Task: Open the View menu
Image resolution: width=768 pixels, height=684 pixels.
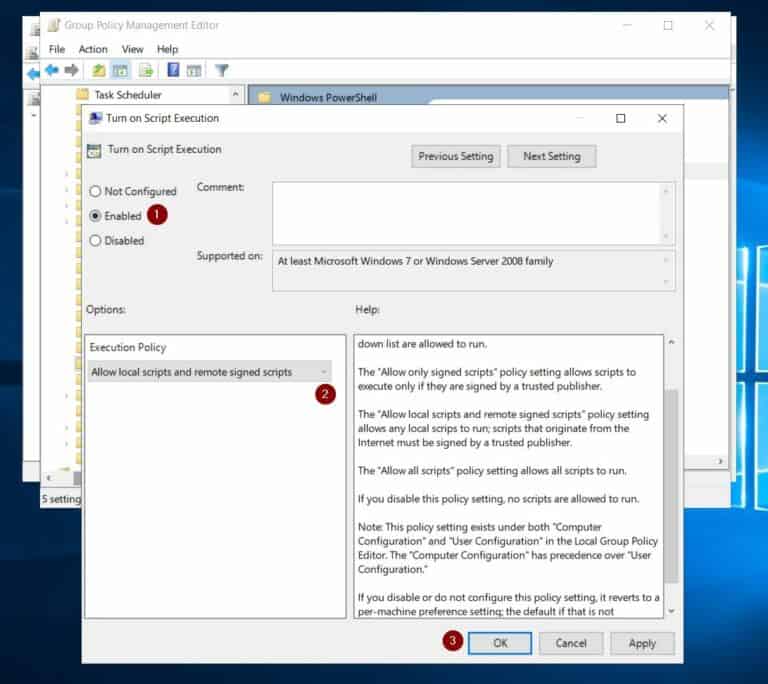Action: pyautogui.click(x=132, y=49)
